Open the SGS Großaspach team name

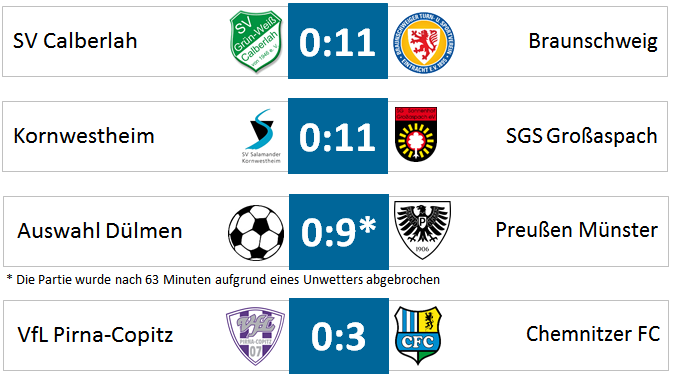[x=582, y=136]
